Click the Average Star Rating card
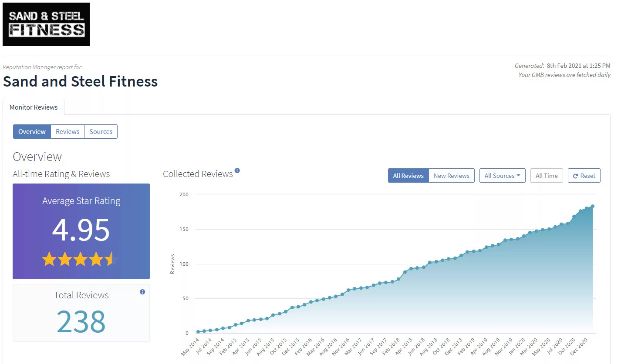621x364 pixels. pos(81,231)
